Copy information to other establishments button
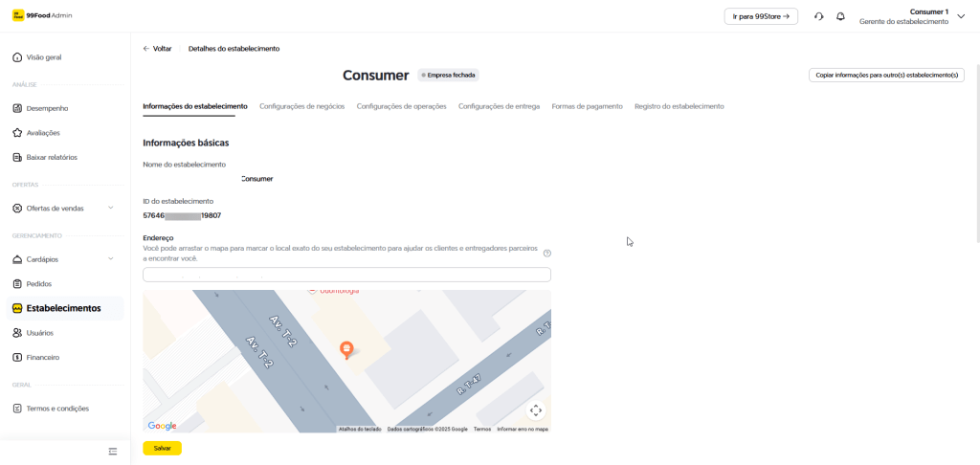 [886, 75]
